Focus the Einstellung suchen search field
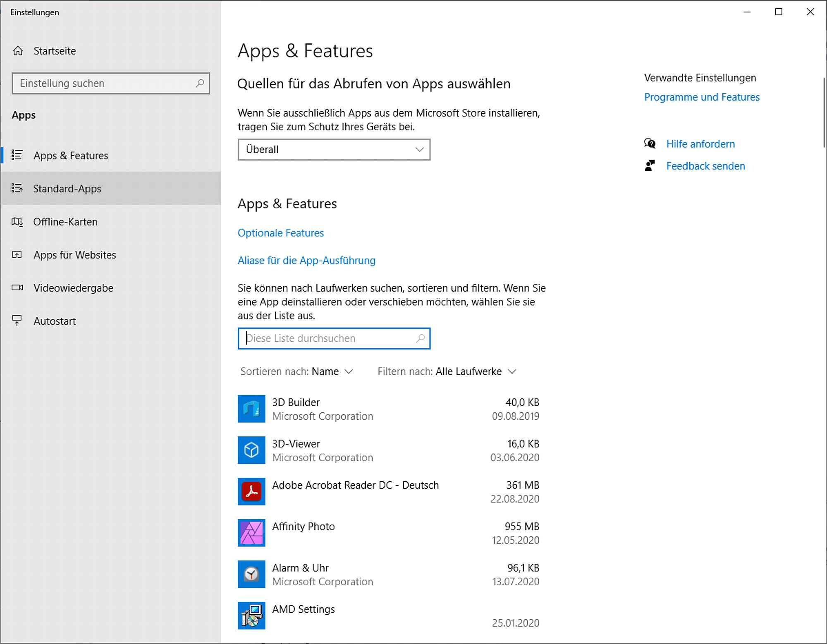827x644 pixels. coord(111,83)
